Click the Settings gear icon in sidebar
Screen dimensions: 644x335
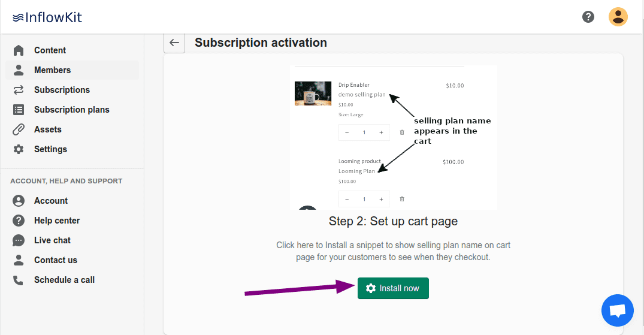(19, 149)
